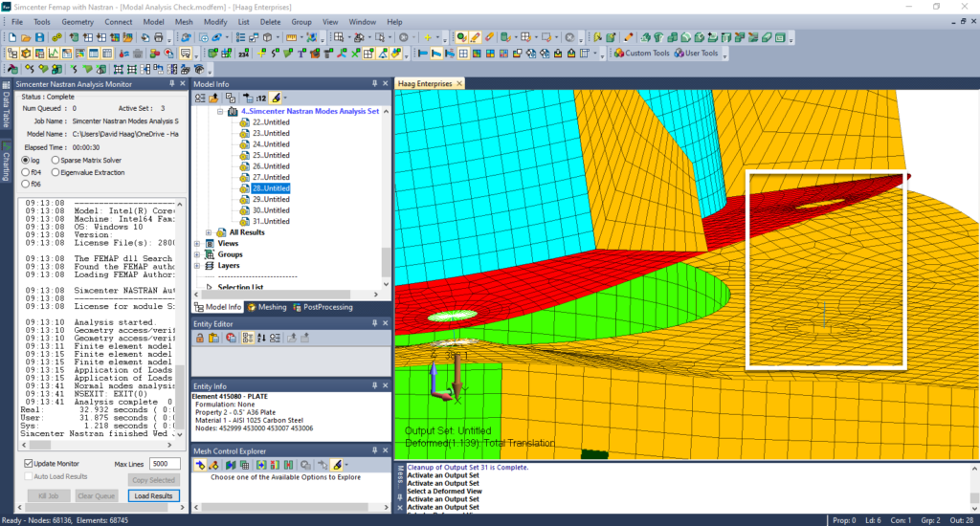This screenshot has width=980, height=526.
Task: Click the measure ruler toolbar icon
Action: coord(292,37)
